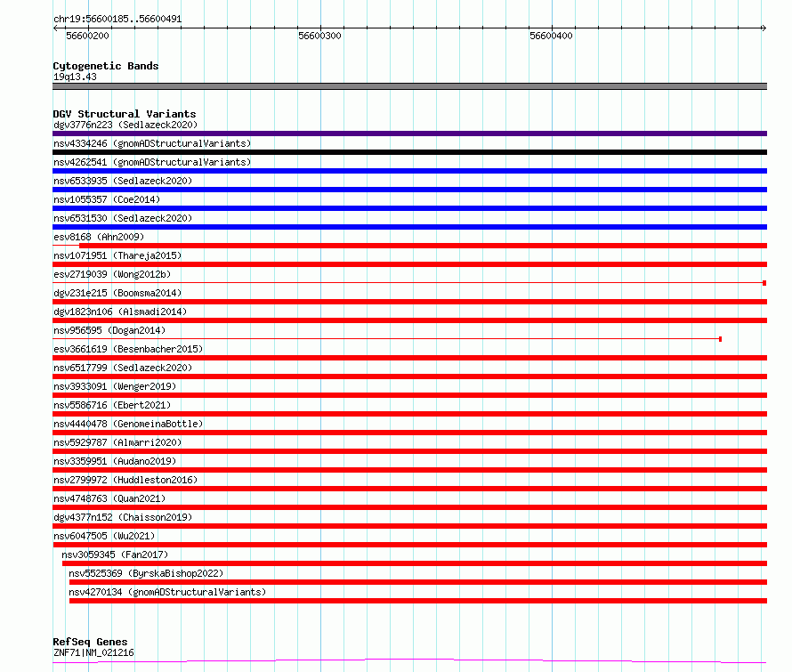The width and height of the screenshot is (792, 672).
Task: Click the magenta ZNF71 gene line
Action: (409, 661)
